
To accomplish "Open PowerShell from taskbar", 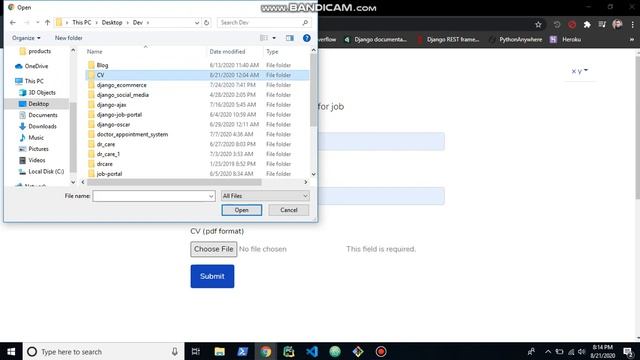I will pyautogui.click(x=242, y=351).
